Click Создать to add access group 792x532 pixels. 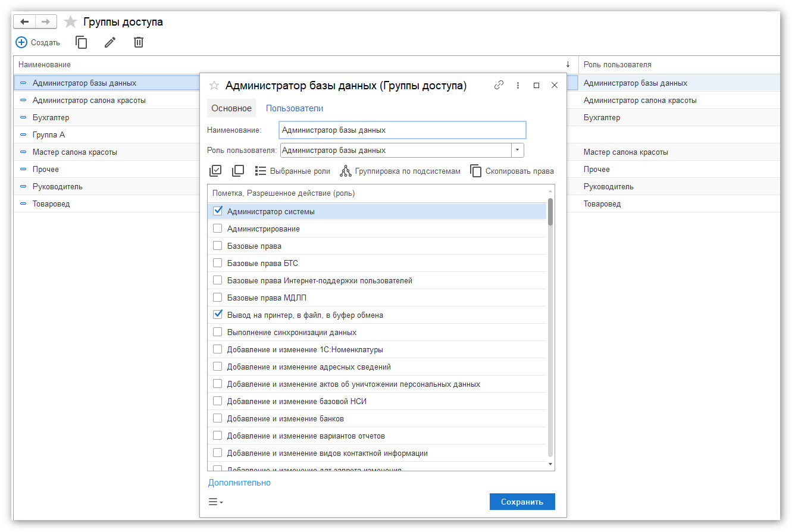coord(38,42)
